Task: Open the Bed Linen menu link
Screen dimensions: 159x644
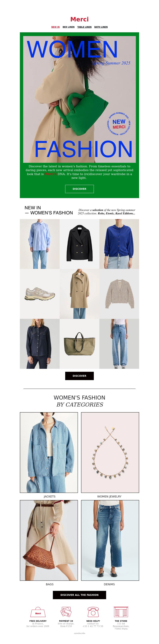Action: click(x=68, y=27)
